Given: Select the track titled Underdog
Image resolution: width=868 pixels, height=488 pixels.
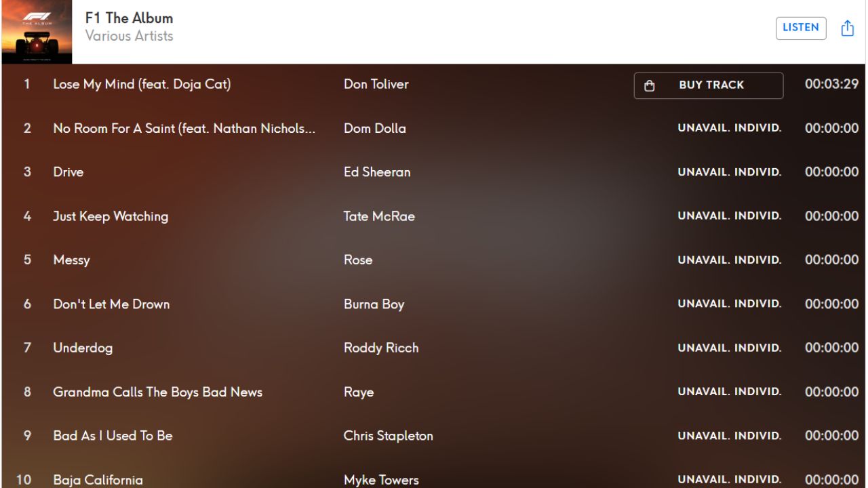Looking at the screenshot, I should point(83,348).
